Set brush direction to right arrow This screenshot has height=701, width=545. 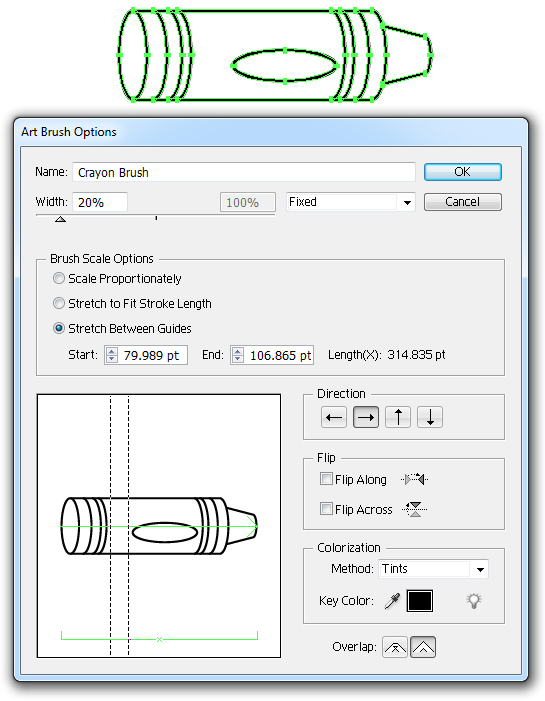(x=366, y=417)
